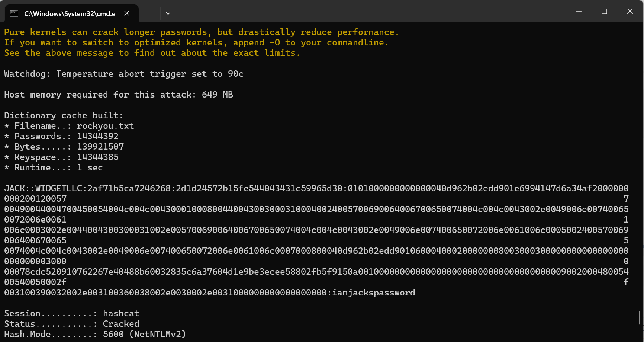Click the rockyou.txt filename text
This screenshot has width=644, height=342.
point(105,126)
